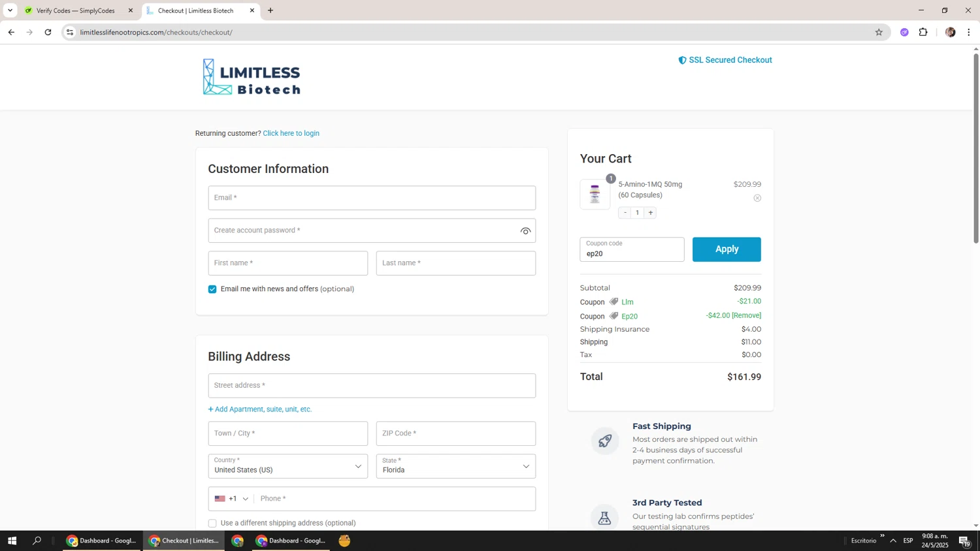The height and width of the screenshot is (551, 980).
Task: Open the State dropdown showing Florida
Action: (x=455, y=466)
